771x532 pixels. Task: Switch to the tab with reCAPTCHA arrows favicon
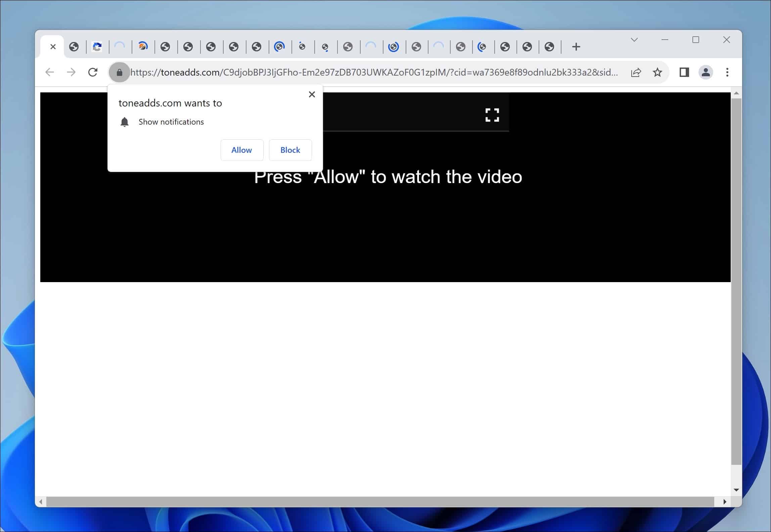tap(97, 47)
